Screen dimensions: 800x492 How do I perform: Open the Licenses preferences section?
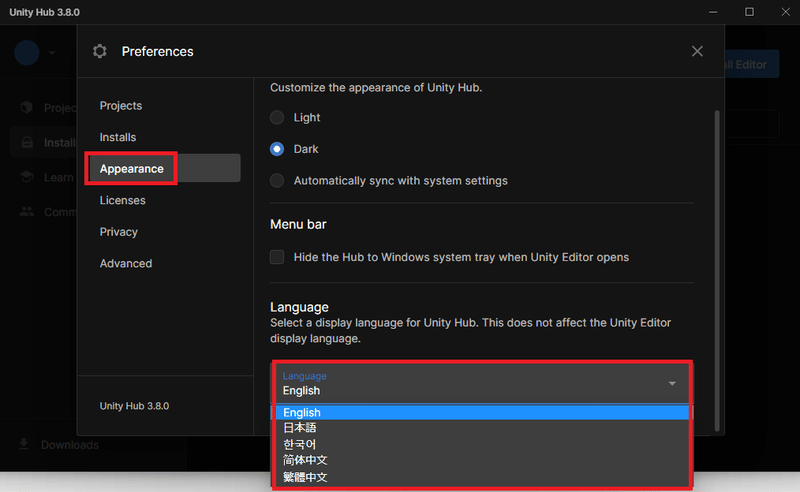pyautogui.click(x=122, y=200)
